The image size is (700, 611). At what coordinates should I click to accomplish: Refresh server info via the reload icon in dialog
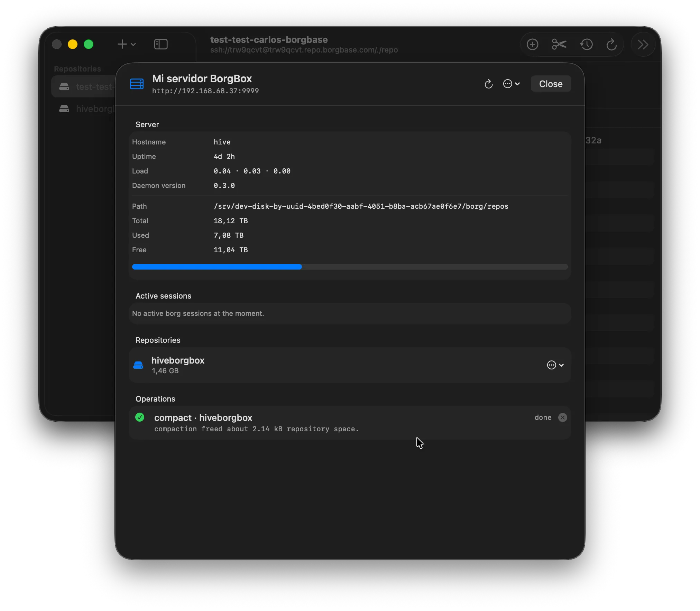coord(488,84)
